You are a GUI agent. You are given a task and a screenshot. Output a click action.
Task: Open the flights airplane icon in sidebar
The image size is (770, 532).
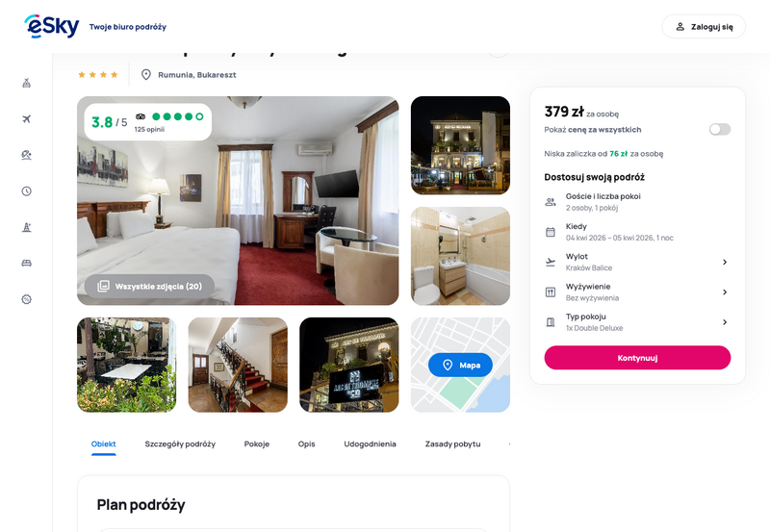[27, 118]
